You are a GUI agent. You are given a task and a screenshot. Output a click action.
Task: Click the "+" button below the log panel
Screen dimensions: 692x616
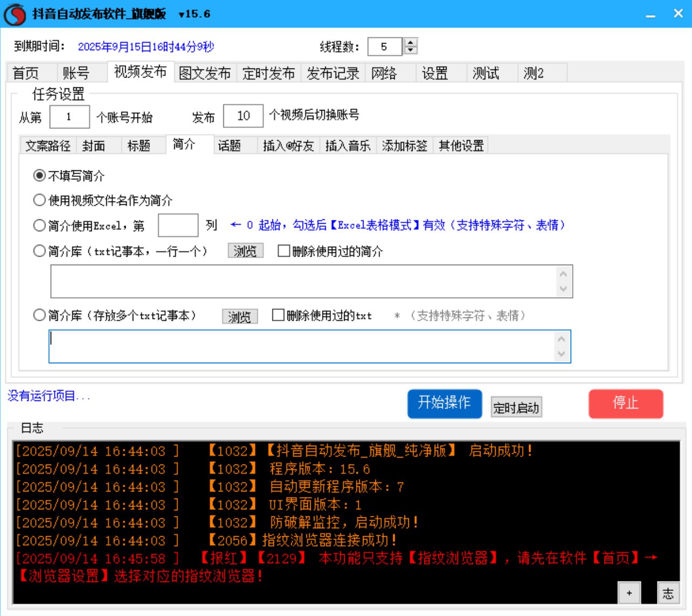click(x=628, y=593)
